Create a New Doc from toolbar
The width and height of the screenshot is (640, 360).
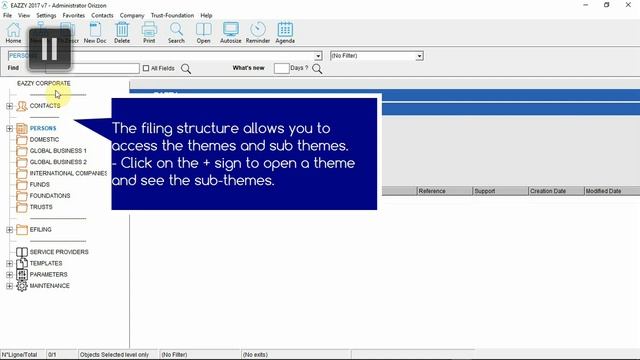tap(95, 33)
